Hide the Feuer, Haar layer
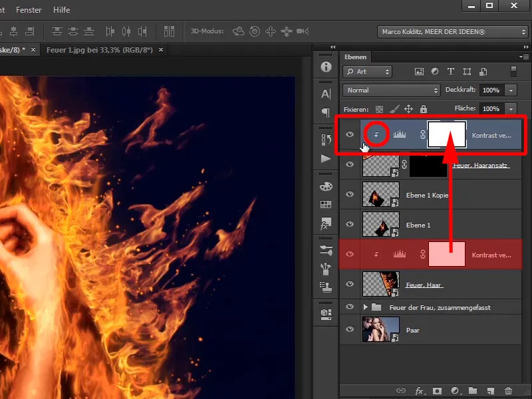The image size is (532, 399). pyautogui.click(x=350, y=284)
